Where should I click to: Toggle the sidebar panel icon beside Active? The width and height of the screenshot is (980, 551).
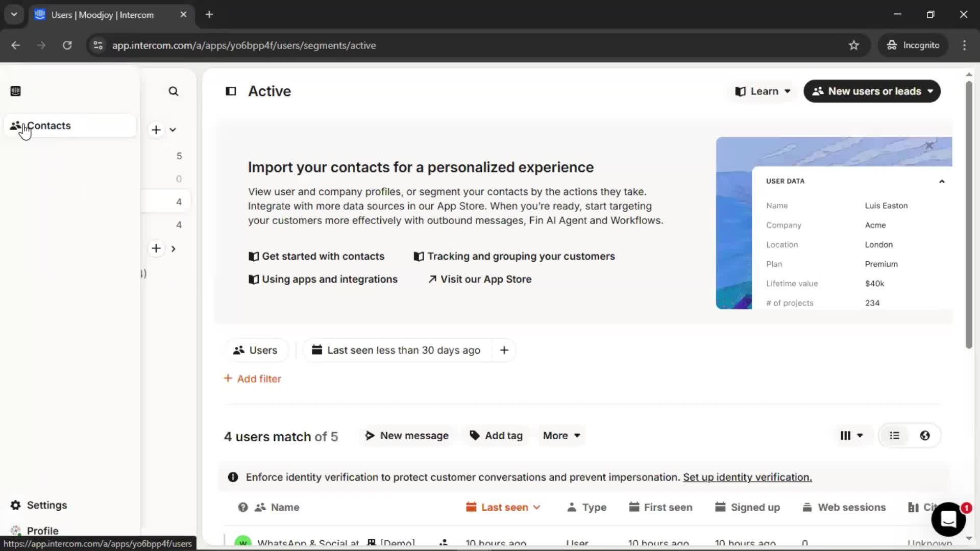click(231, 91)
